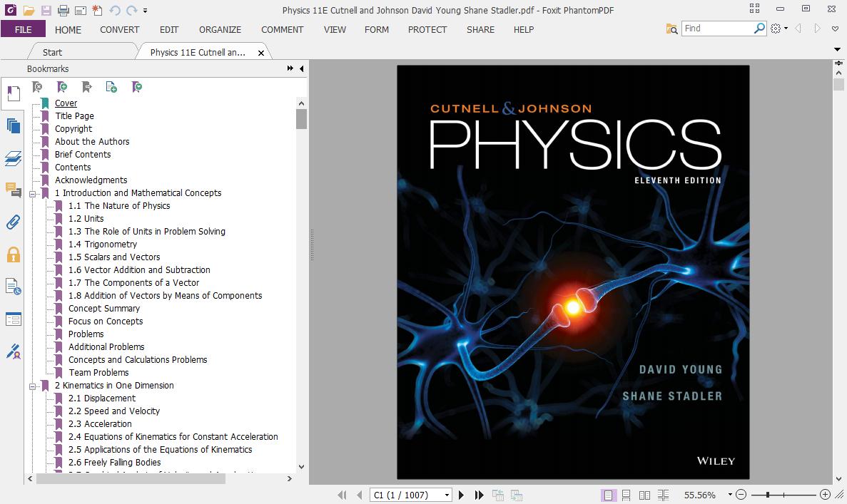Viewport: 847px width, 504px height.
Task: Click zoom in plus button
Action: pos(825,494)
